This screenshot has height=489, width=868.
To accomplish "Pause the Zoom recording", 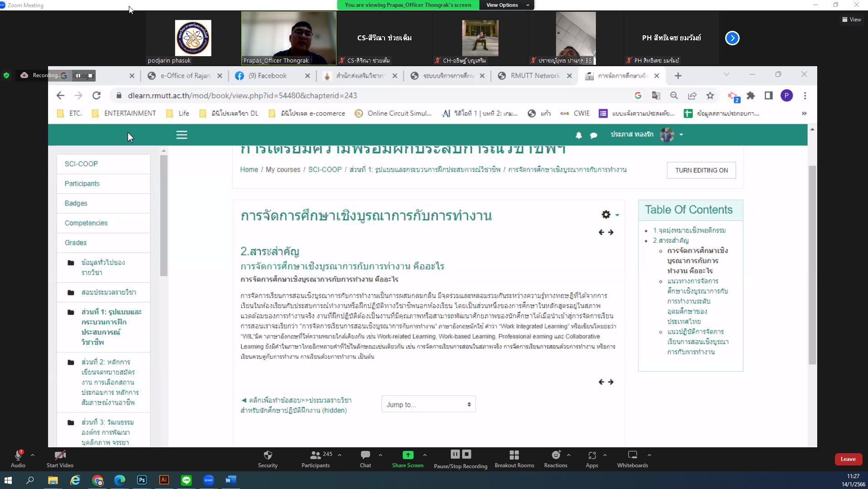I will coord(455,454).
